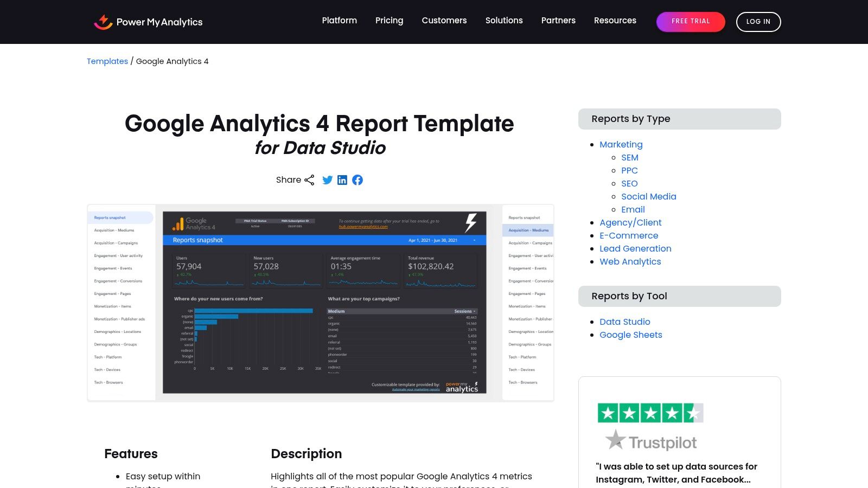Click the right page-list preview thumbnail
The height and width of the screenshot is (488, 868).
click(x=528, y=303)
